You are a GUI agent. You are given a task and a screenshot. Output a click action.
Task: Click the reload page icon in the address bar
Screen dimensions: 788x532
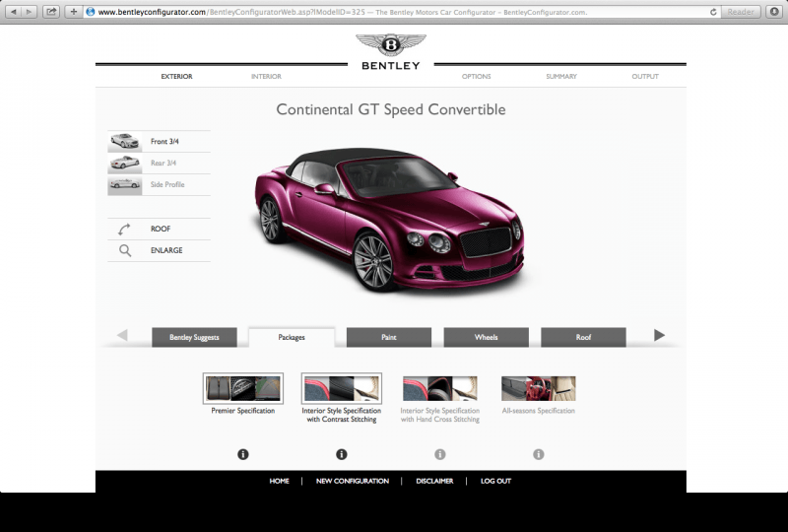(713, 12)
